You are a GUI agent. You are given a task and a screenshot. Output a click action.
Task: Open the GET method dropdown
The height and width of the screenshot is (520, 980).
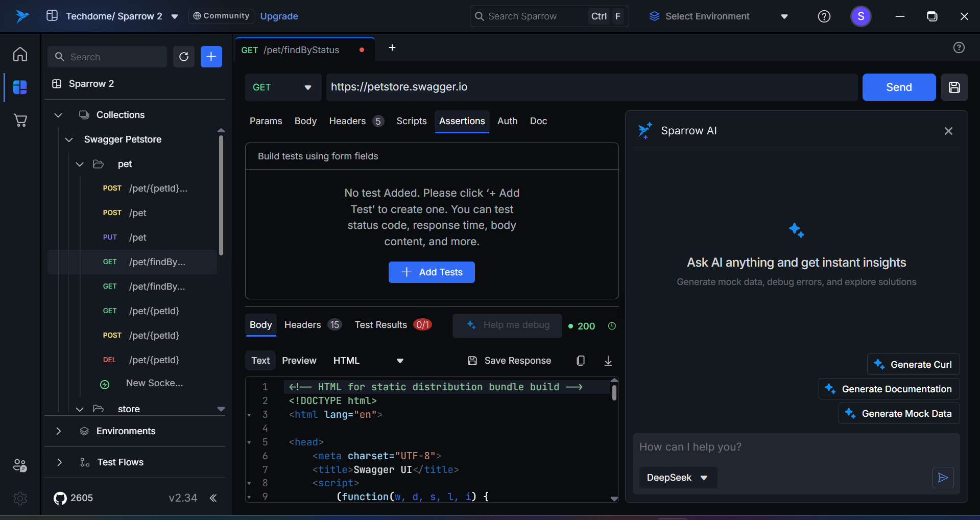pyautogui.click(x=282, y=87)
